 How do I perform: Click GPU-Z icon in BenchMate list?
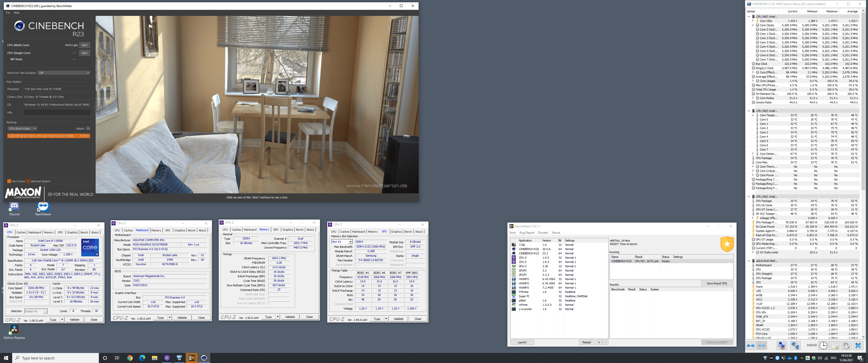(x=513, y=266)
